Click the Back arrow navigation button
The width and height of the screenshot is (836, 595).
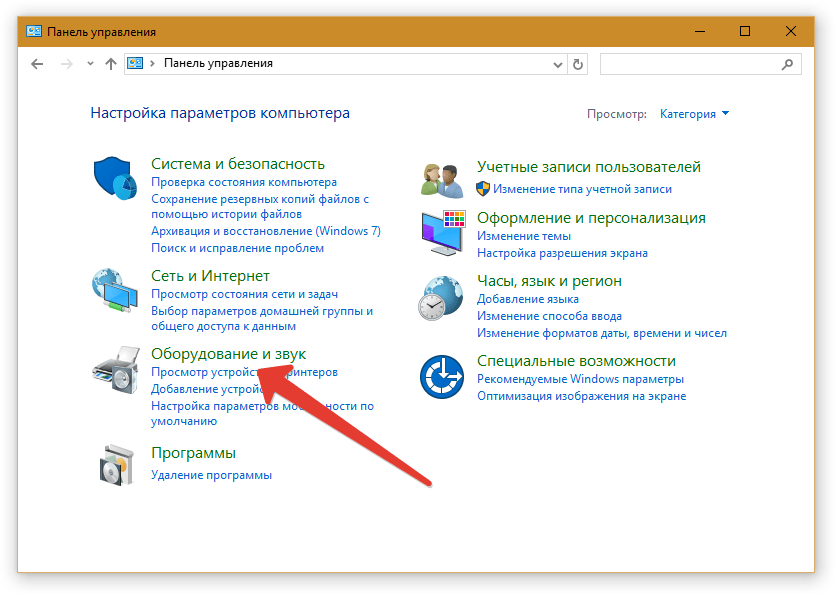click(37, 64)
